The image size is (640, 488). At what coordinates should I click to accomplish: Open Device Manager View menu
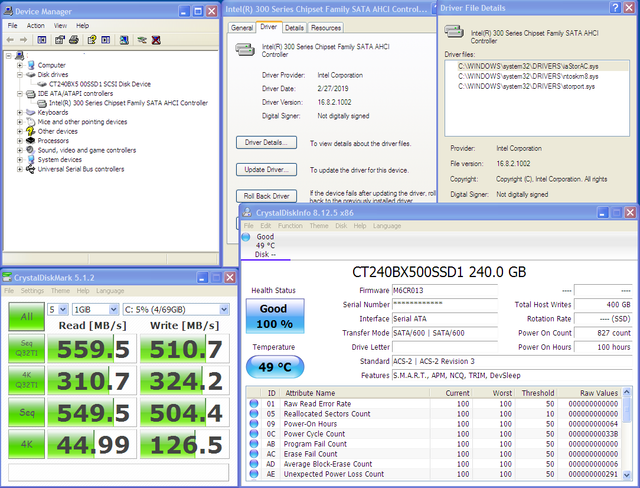[x=60, y=25]
